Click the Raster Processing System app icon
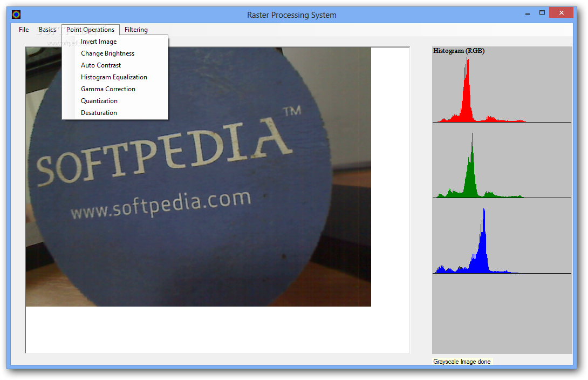Image resolution: width=588 pixels, height=380 pixels. click(x=16, y=15)
